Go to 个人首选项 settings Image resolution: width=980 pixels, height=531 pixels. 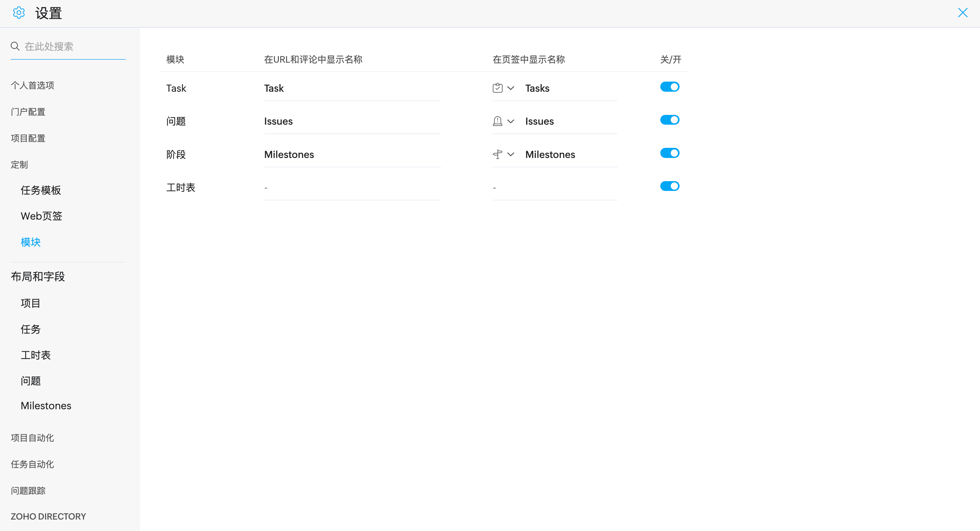point(32,85)
